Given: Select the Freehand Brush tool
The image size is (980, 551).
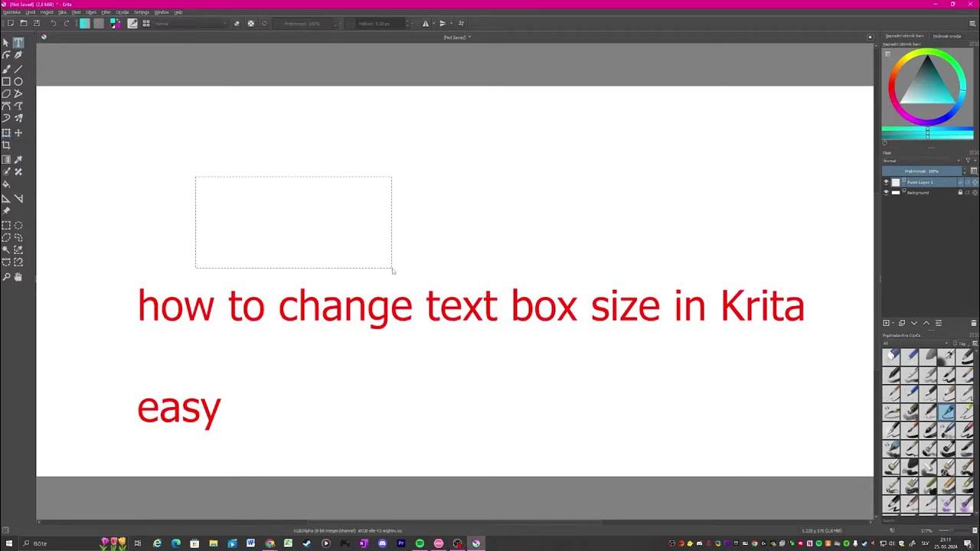Looking at the screenshot, I should [6, 69].
